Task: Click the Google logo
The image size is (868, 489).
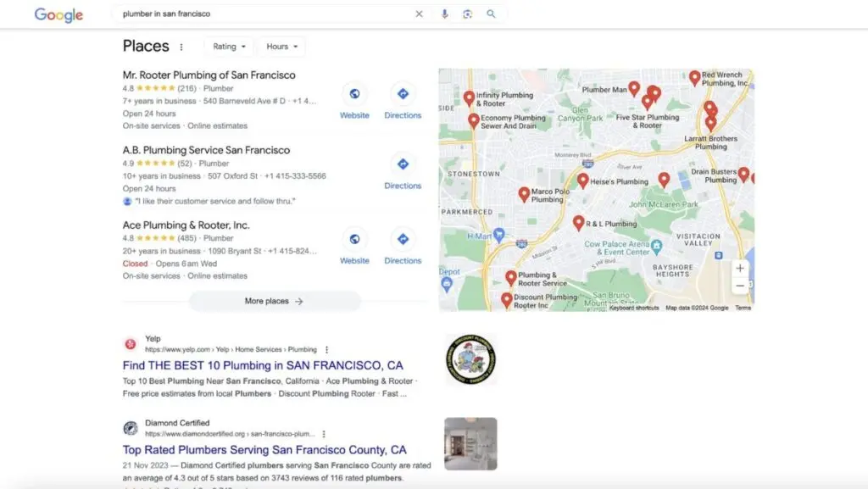Action: (58, 15)
